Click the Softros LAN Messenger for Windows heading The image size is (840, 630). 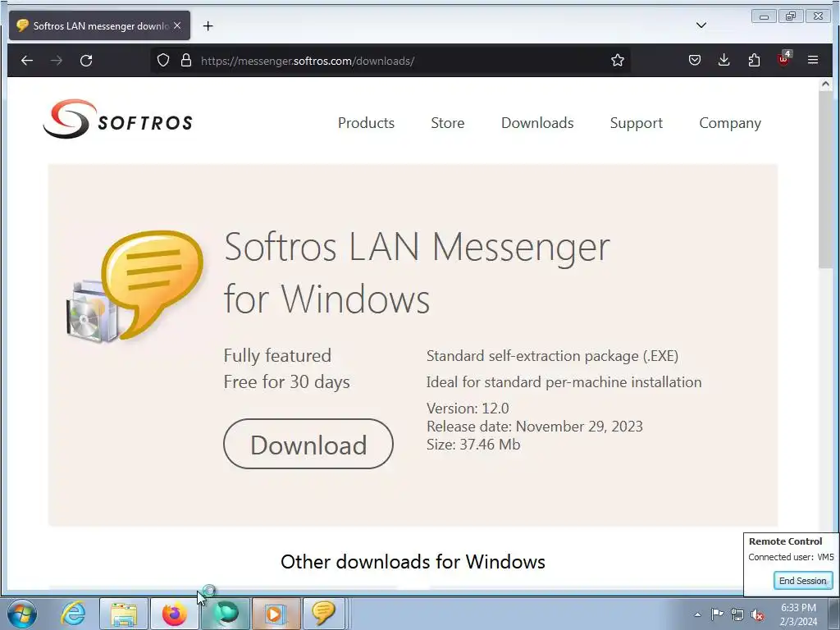pos(417,272)
